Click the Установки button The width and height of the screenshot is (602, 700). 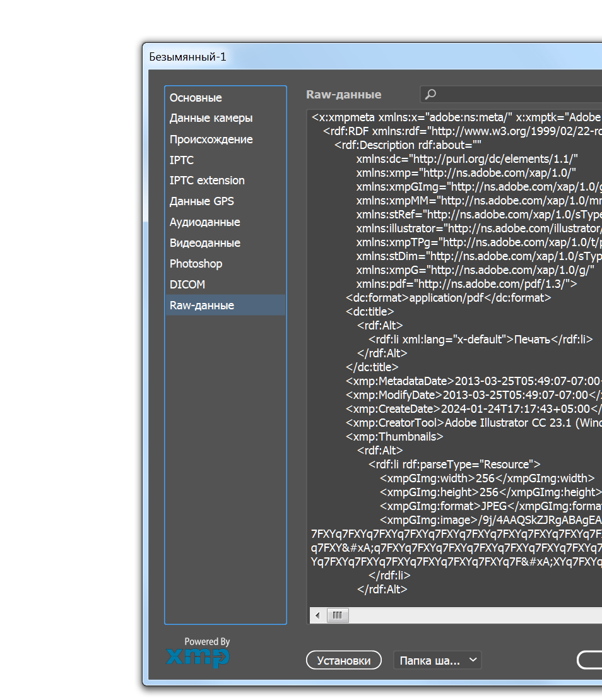tap(344, 660)
